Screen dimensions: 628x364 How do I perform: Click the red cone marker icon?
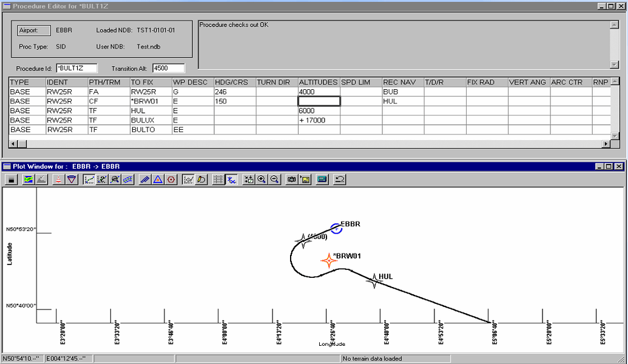point(57,180)
